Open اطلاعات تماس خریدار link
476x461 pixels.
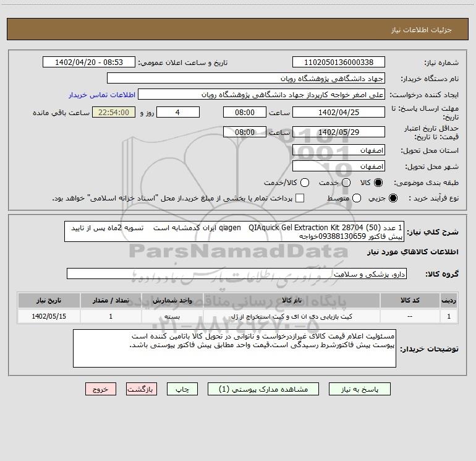pyautogui.click(x=102, y=95)
